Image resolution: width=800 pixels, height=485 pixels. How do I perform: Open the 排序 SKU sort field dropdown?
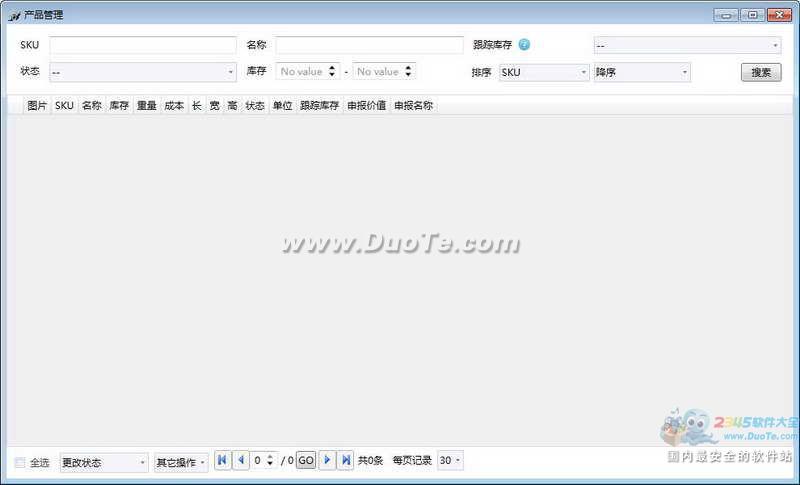(x=544, y=72)
